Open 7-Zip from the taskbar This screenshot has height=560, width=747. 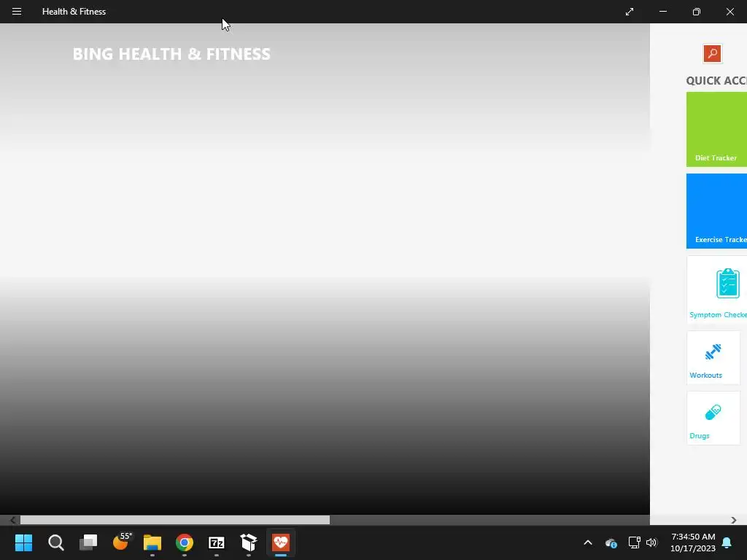pos(216,542)
